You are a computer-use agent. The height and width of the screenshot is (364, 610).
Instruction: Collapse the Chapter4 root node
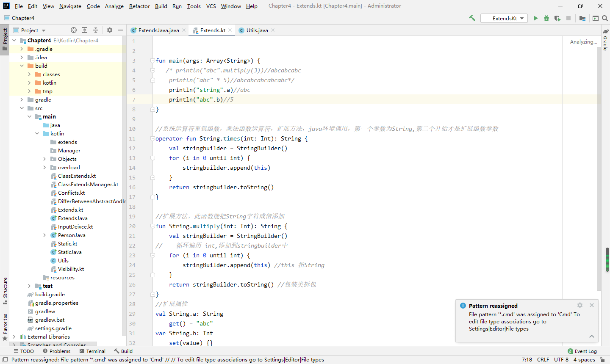click(14, 40)
